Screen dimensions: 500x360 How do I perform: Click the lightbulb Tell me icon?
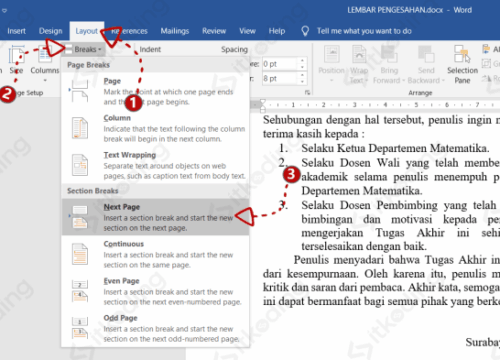click(x=305, y=31)
